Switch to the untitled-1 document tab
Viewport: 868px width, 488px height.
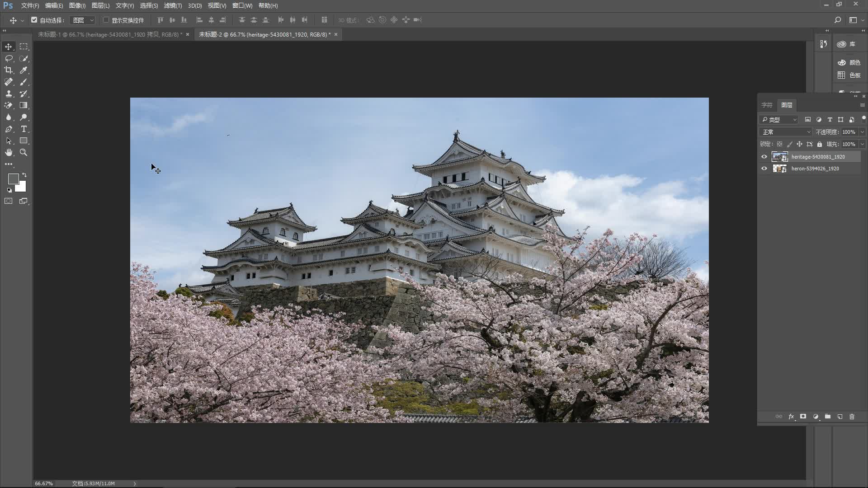110,34
